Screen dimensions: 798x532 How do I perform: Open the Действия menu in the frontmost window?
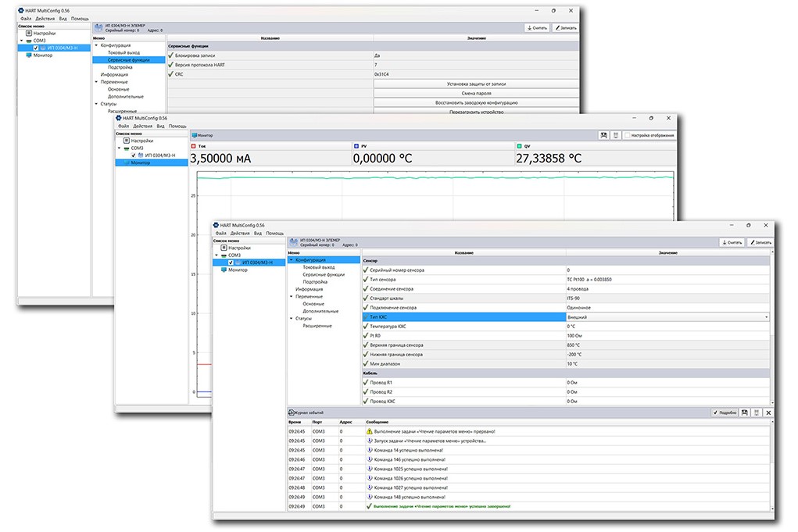click(240, 233)
